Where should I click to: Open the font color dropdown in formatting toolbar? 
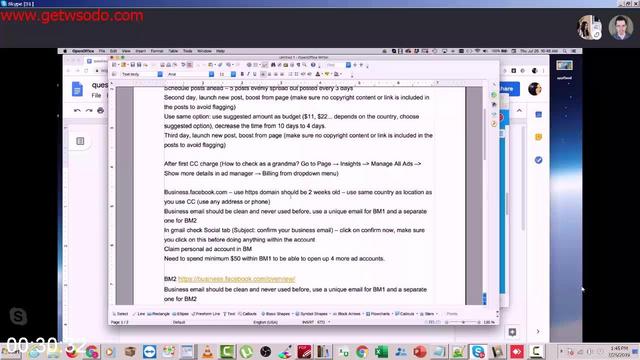pos(322,74)
